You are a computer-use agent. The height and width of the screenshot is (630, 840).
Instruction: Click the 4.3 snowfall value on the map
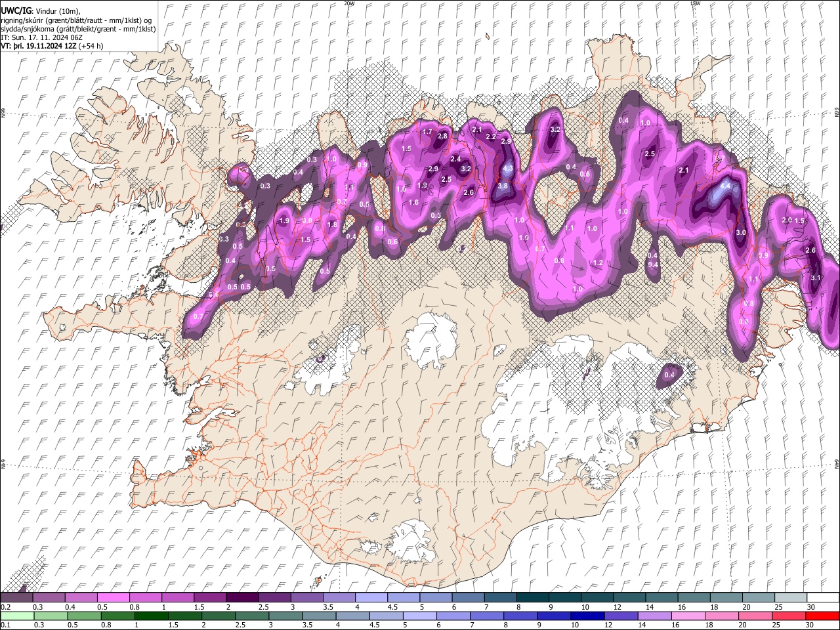pos(507,168)
